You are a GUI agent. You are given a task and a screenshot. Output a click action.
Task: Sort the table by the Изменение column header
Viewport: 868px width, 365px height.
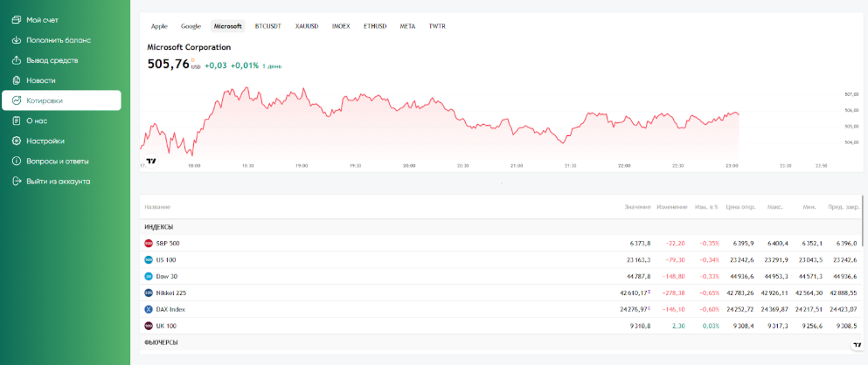pos(671,207)
